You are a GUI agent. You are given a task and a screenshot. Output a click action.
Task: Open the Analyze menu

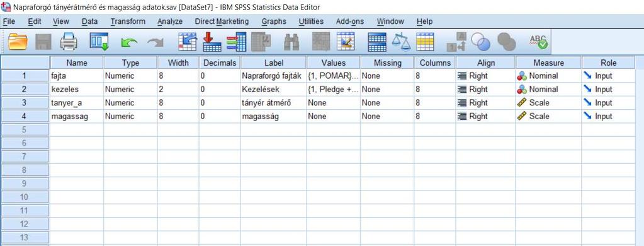pos(169,21)
